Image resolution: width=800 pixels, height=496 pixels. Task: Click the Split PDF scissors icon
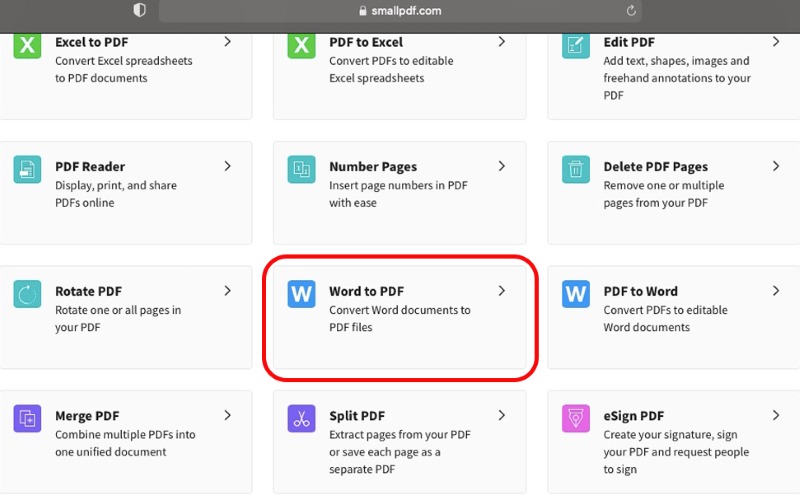(301, 418)
